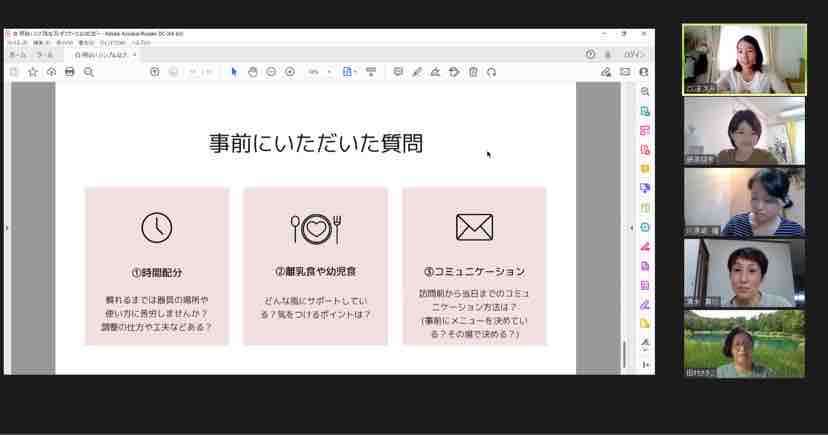Screen dimensions: 828x435
Task: Switch to the ホーム tab
Action: [17, 55]
